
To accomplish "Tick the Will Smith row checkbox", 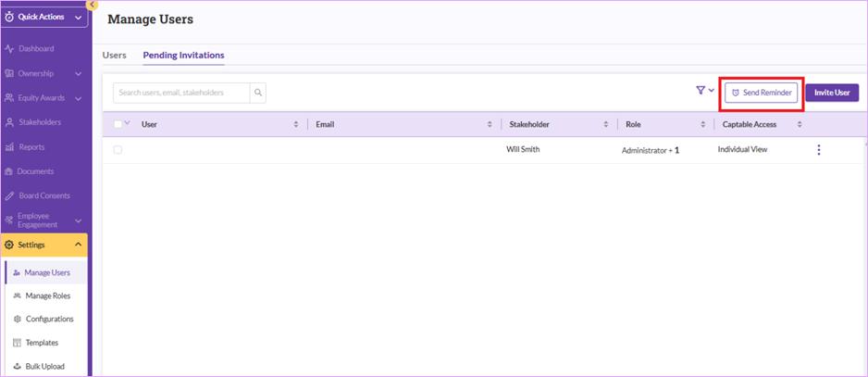I will [x=118, y=150].
